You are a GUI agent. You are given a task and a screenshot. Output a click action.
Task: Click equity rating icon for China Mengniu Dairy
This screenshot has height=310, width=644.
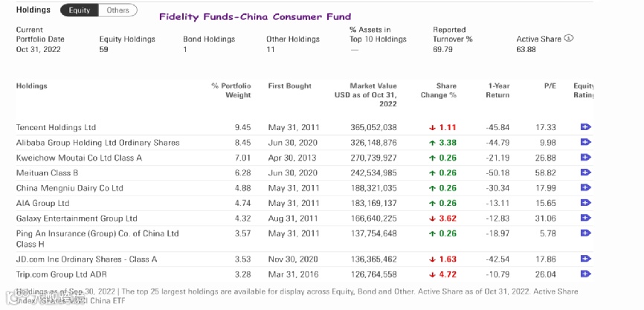(x=585, y=188)
